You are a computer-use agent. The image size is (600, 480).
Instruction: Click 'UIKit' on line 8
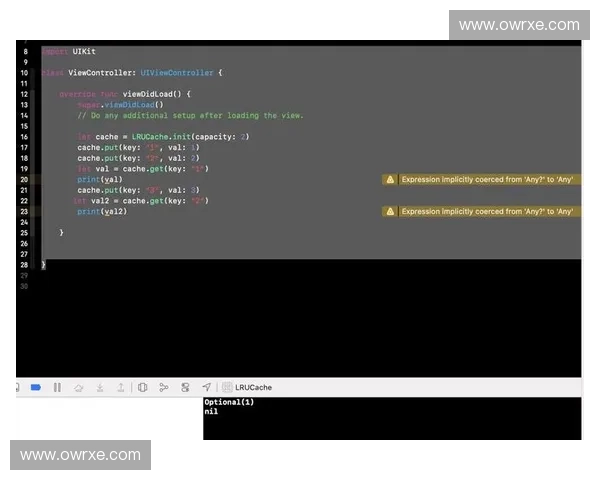click(x=84, y=51)
